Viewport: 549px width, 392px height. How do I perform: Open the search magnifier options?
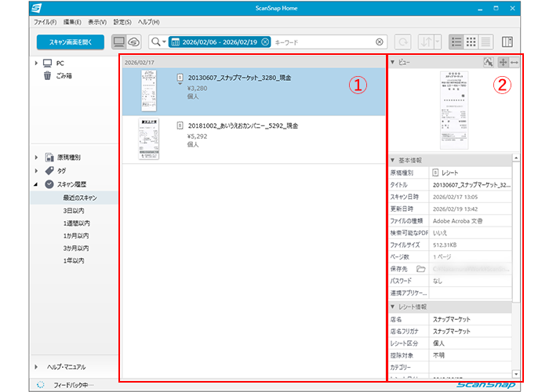[x=158, y=42]
